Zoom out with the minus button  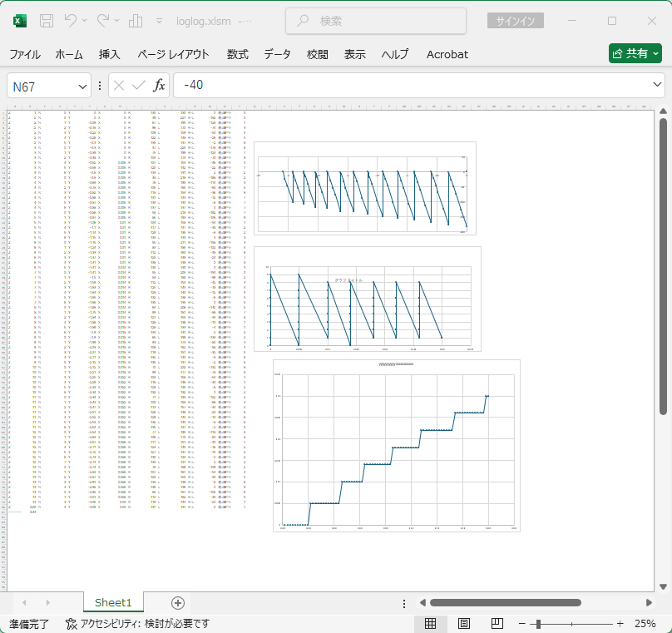tap(522, 624)
